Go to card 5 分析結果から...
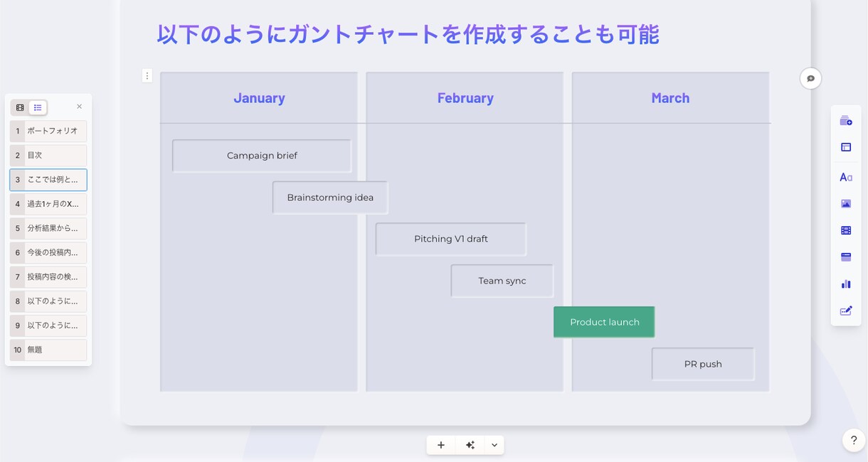 (x=48, y=228)
